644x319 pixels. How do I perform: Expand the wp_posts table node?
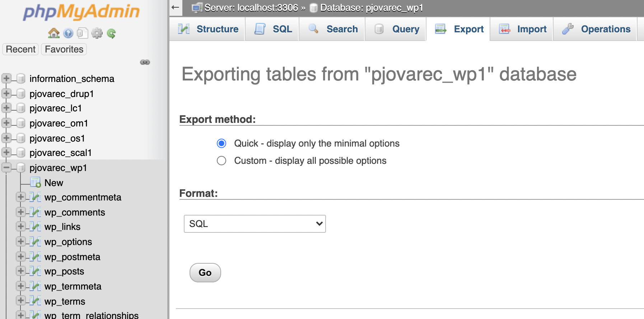point(21,271)
